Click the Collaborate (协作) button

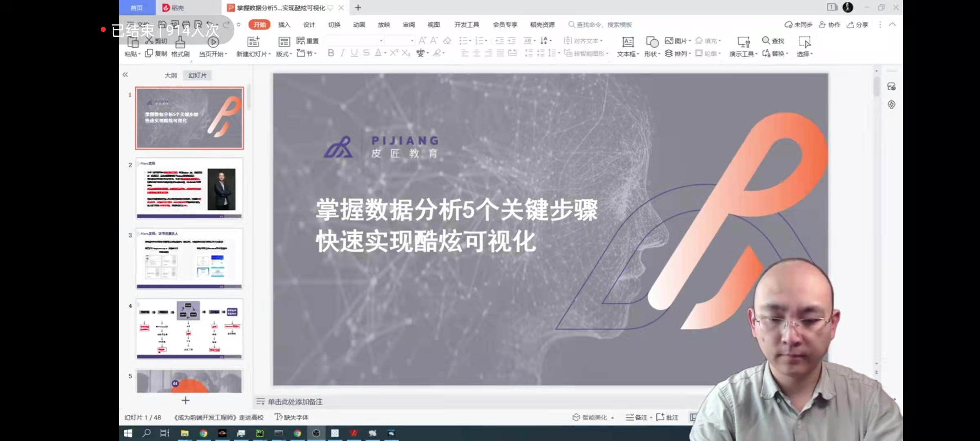(x=830, y=24)
